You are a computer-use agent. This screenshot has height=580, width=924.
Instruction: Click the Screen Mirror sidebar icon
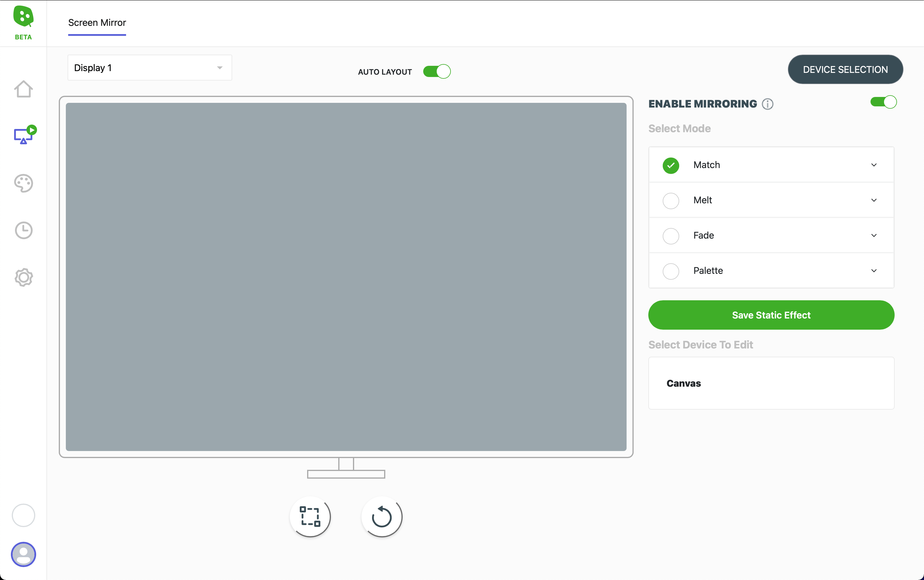coord(24,135)
